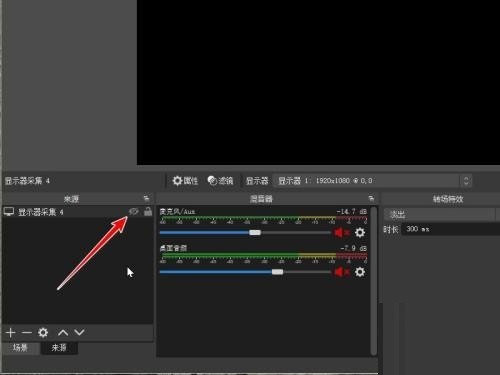Pop out the 混音器 mixer dock

point(371,199)
